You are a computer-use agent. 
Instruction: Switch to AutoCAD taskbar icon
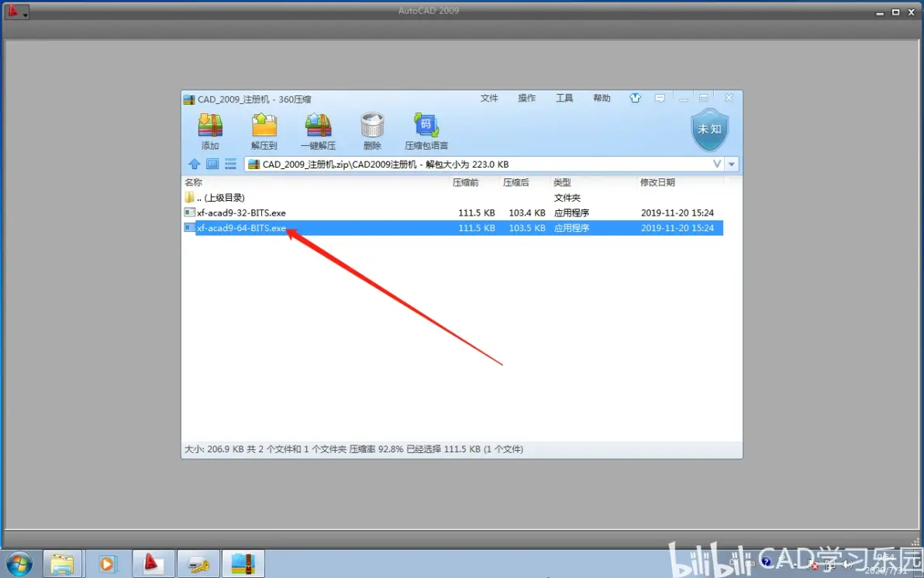click(153, 565)
